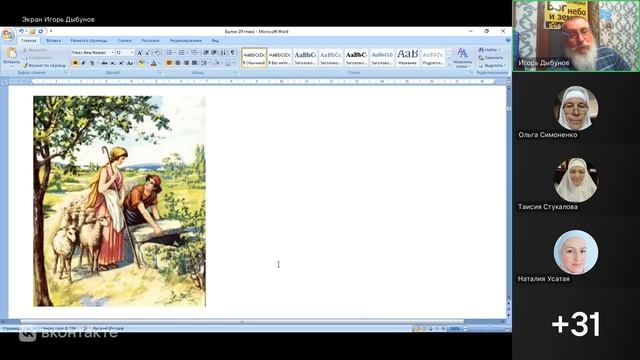This screenshot has height=360, width=640.
Task: Open the Office button menu
Action: [8, 36]
